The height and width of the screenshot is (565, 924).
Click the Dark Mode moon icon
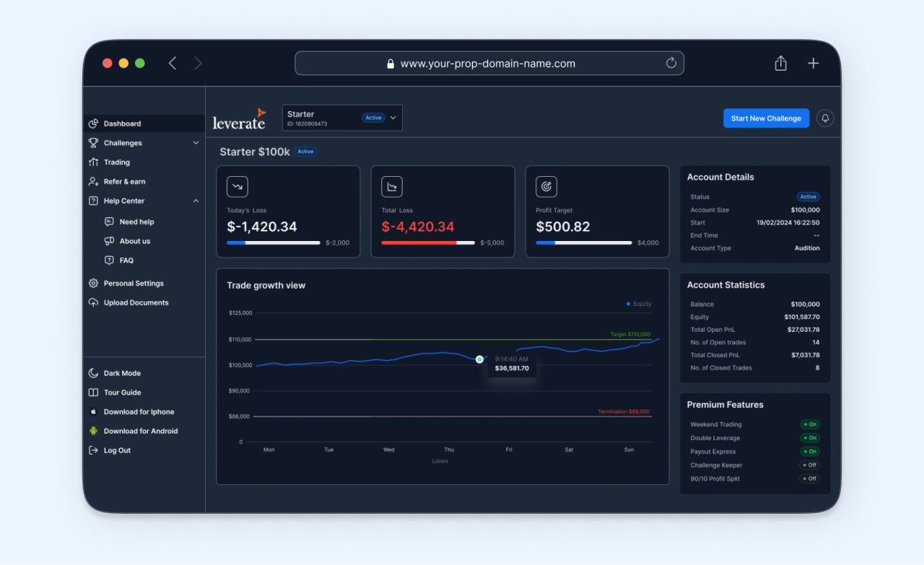94,373
